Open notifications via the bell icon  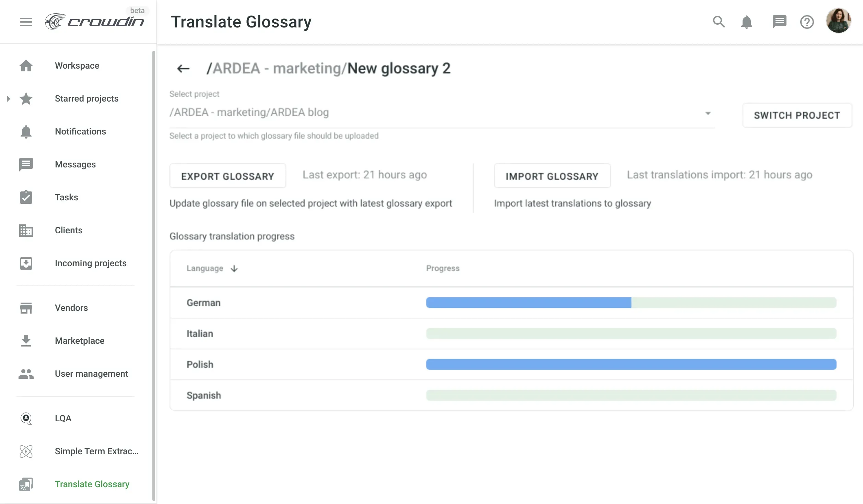tap(746, 22)
